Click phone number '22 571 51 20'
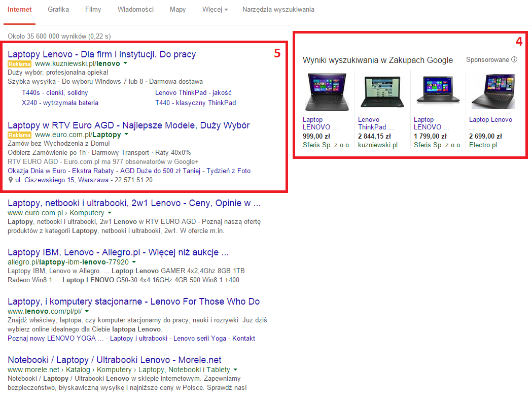Viewport: 532px width, 398px height. pos(133,180)
